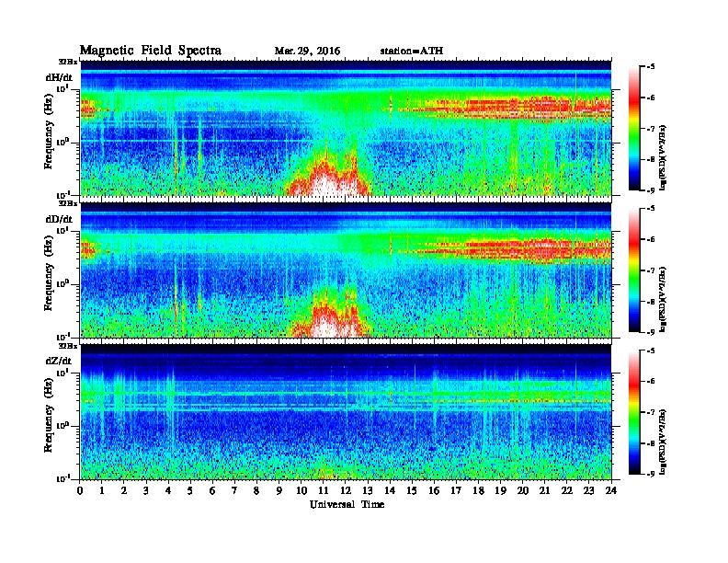This screenshot has width=728, height=563.
Task: Click hour 22 on the time axis
Action: coord(567,491)
